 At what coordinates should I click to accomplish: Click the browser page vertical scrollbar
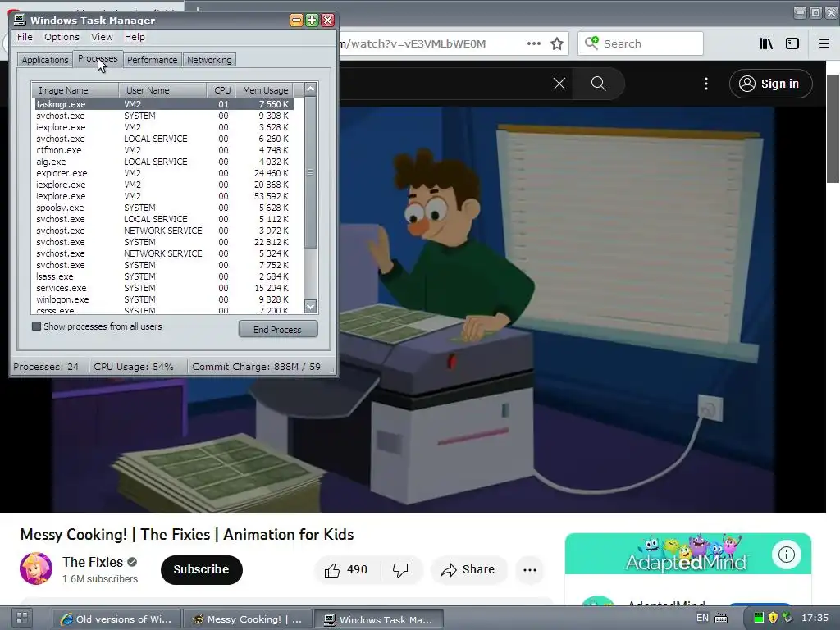coord(833,129)
